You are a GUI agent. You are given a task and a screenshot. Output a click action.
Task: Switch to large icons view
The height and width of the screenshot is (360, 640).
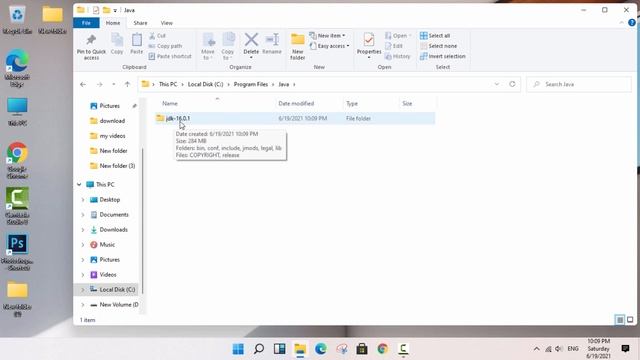[x=630, y=320]
